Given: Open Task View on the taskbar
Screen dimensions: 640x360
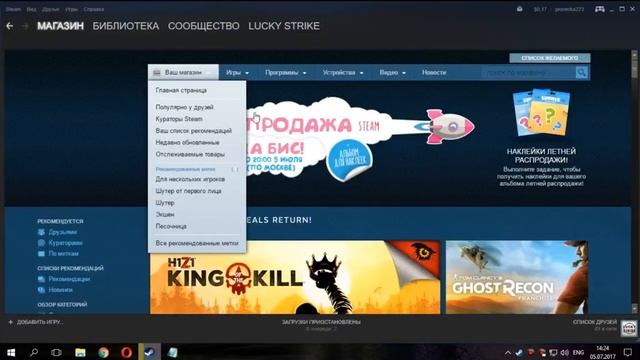Looking at the screenshot, I should coord(56,352).
